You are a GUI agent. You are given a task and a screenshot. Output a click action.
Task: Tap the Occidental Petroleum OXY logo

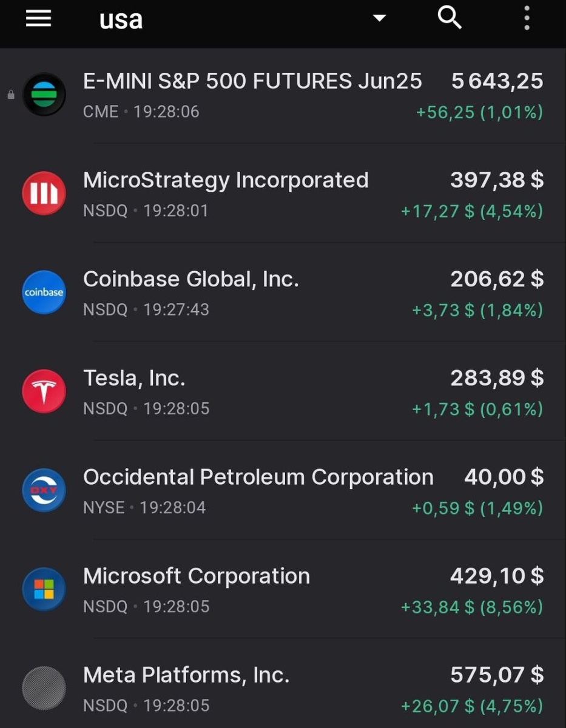[44, 490]
